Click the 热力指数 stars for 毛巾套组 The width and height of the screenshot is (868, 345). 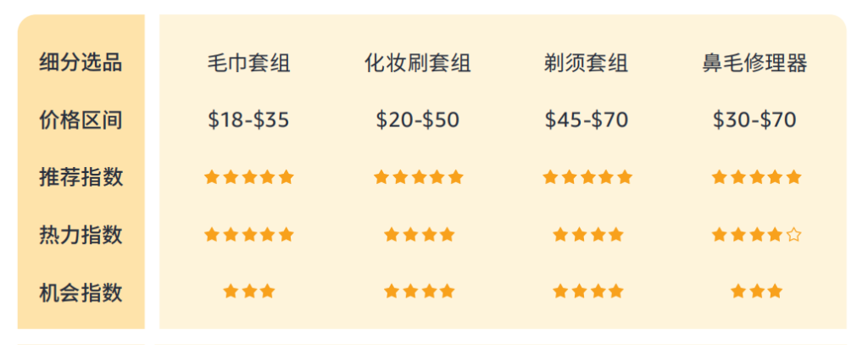coord(248,235)
